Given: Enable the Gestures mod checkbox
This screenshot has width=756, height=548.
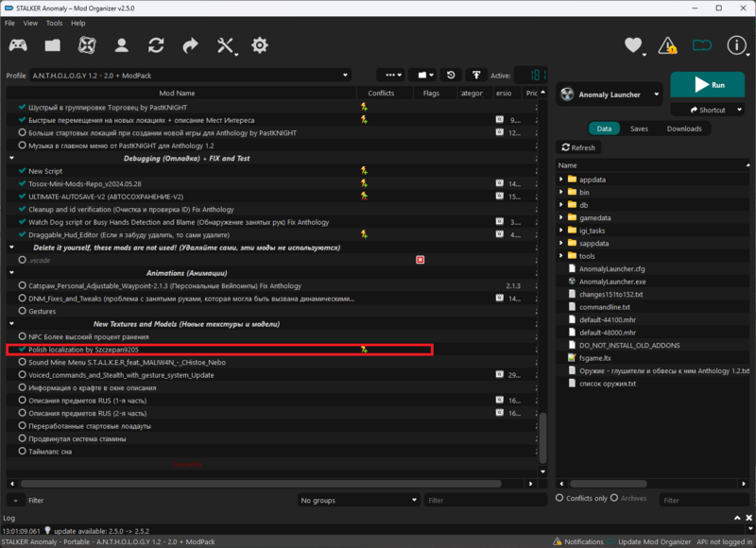Looking at the screenshot, I should 23,311.
